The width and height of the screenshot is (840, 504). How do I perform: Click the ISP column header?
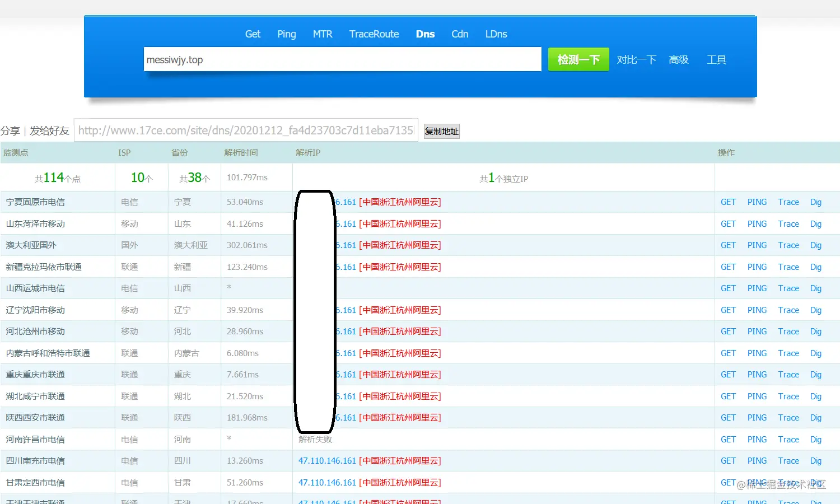pyautogui.click(x=124, y=152)
